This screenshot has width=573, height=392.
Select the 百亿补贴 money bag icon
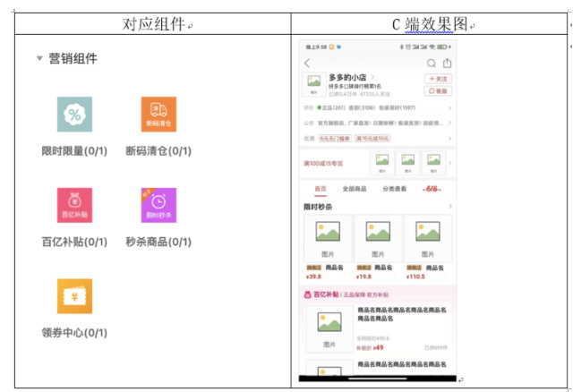[74, 205]
